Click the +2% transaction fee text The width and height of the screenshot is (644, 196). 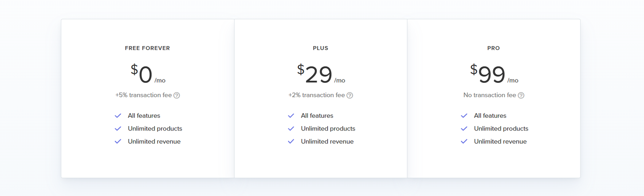316,95
